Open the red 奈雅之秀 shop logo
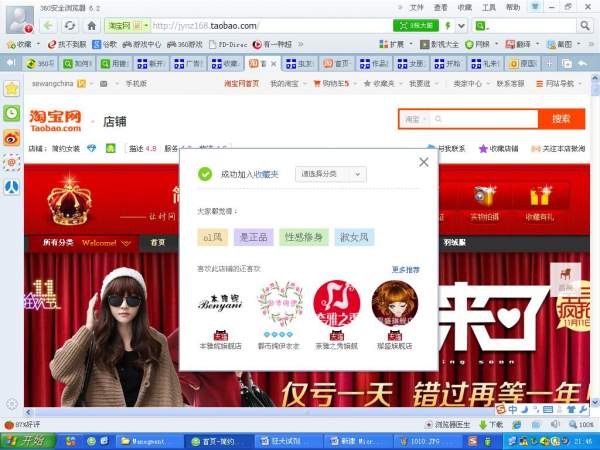The width and height of the screenshot is (600, 450). (x=336, y=303)
